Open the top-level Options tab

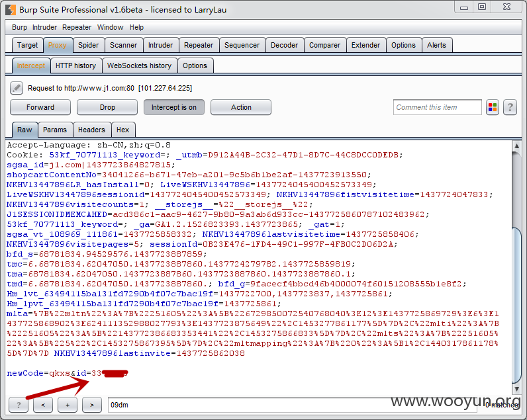point(403,46)
